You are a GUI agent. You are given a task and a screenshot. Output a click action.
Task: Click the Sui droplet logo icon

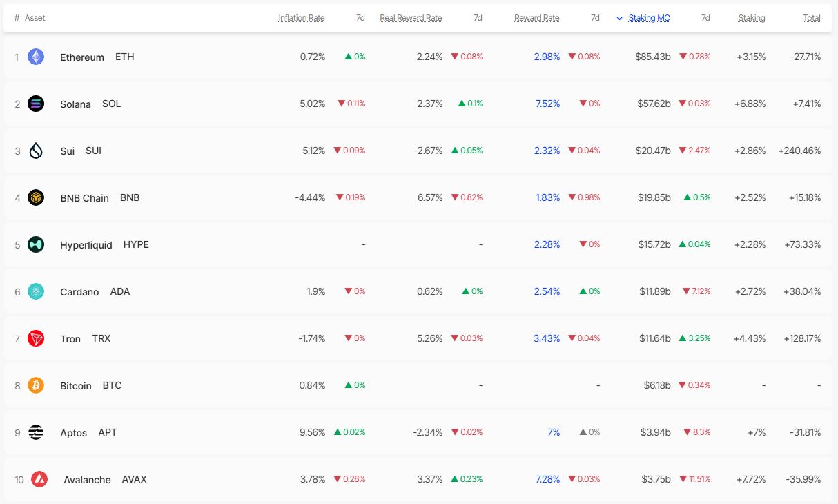[x=36, y=151]
